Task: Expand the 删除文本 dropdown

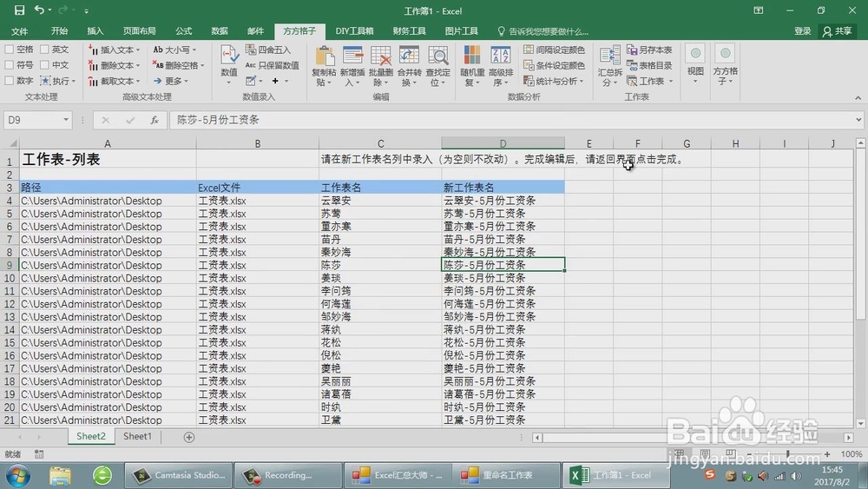Action: point(138,65)
